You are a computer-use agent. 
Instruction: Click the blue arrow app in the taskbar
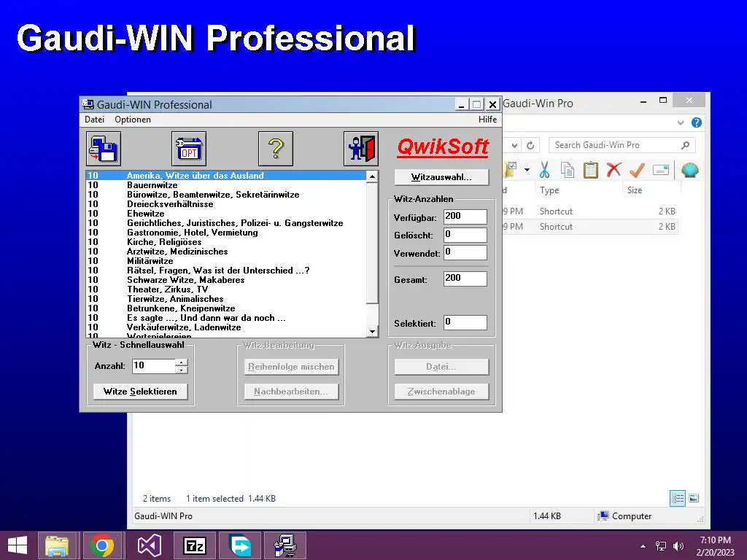pos(239,545)
